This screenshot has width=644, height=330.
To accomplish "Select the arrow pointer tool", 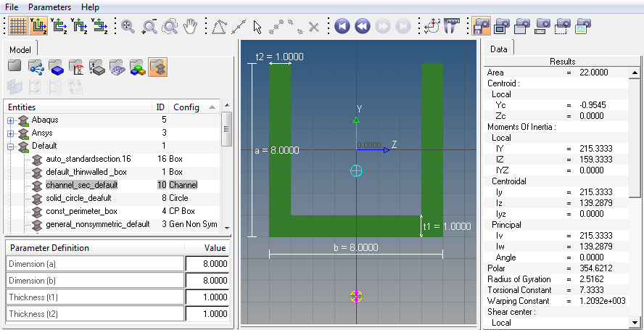I will coord(257,27).
